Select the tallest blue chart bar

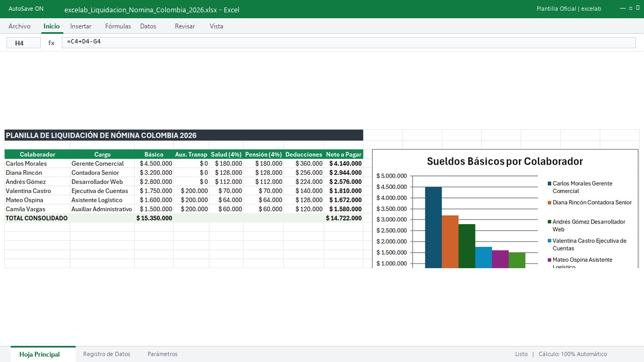click(434, 227)
